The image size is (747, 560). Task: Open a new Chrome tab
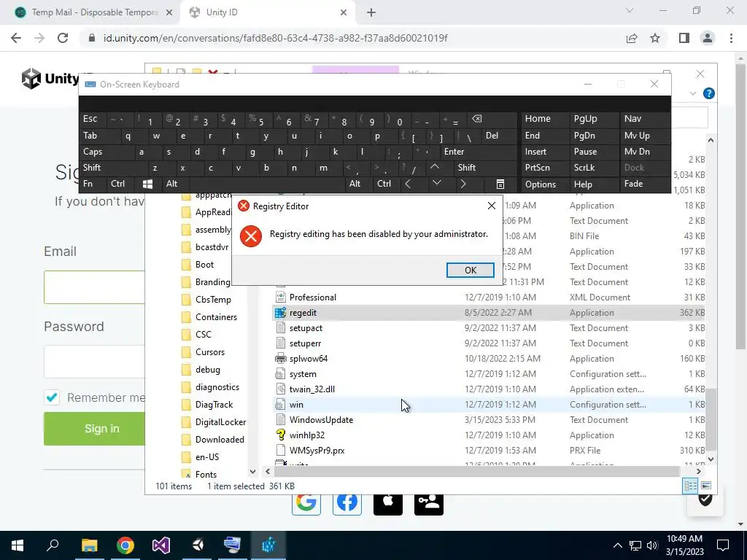pos(371,12)
